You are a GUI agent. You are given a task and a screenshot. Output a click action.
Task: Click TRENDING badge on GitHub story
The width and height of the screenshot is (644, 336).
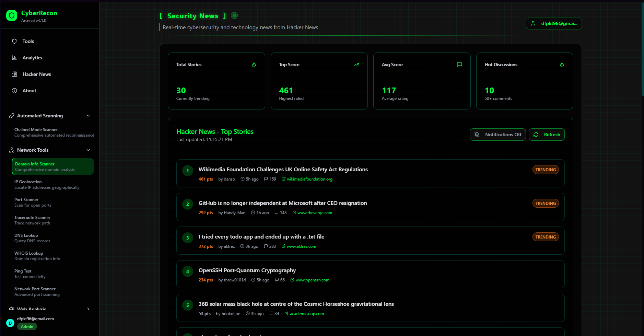pyautogui.click(x=546, y=203)
